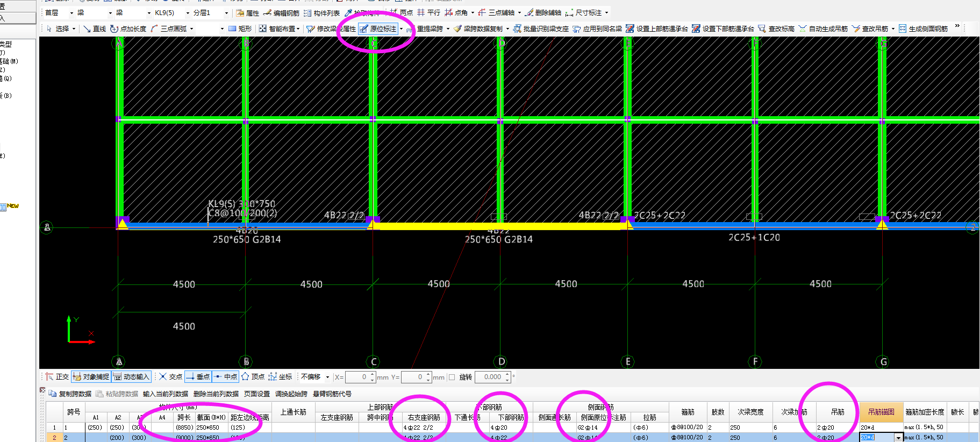Screen dimensions: 980x442
Task: Toggle 对象捕捉 object snap
Action: click(x=90, y=377)
